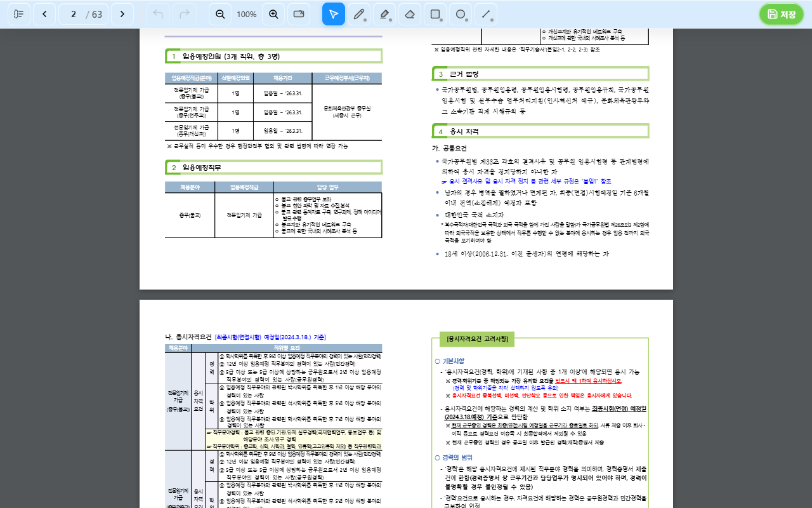This screenshot has height=508, width=812.
Task: Select the eraser tool
Action: pyautogui.click(x=410, y=14)
